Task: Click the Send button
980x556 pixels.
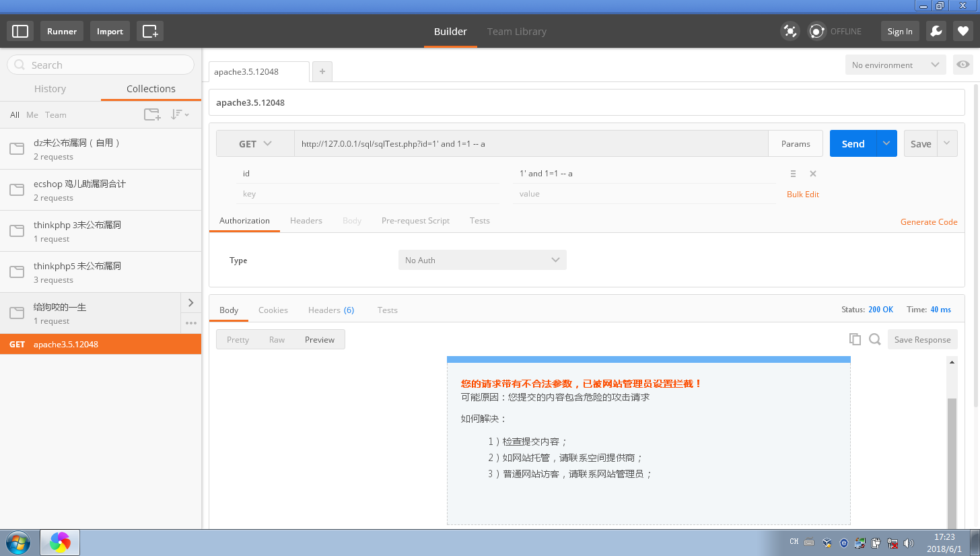Action: [x=853, y=143]
